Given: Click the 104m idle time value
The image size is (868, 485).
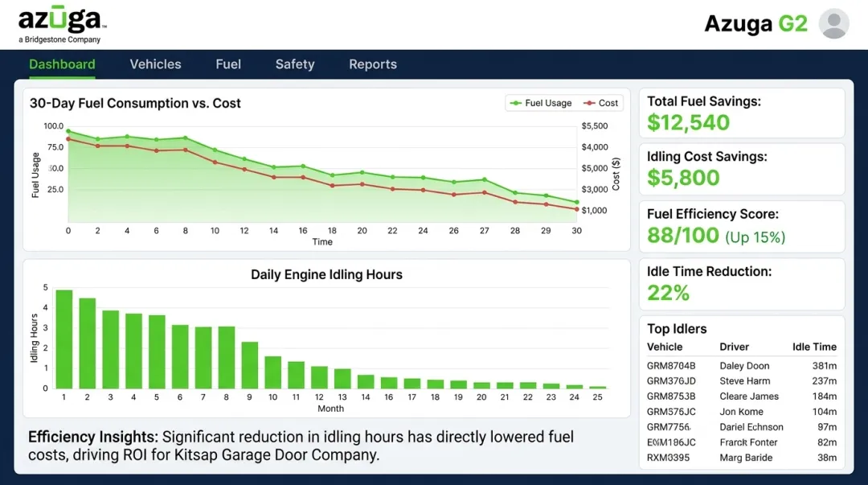Looking at the screenshot, I should tap(825, 412).
